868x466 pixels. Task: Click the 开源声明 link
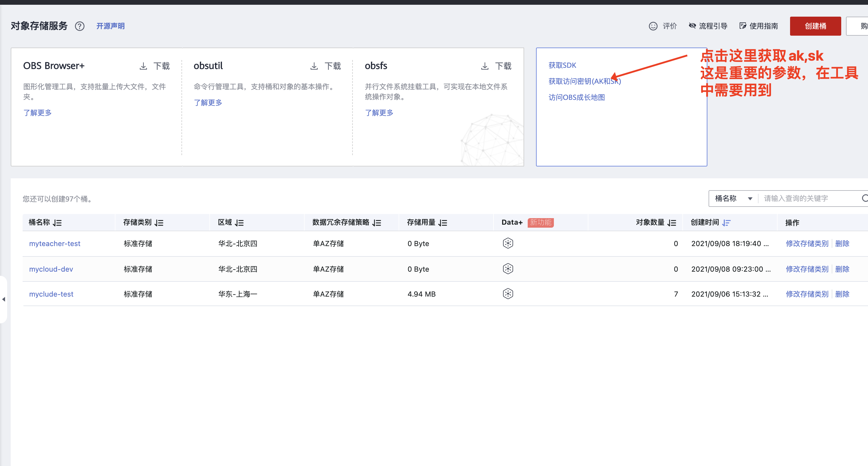111,26
